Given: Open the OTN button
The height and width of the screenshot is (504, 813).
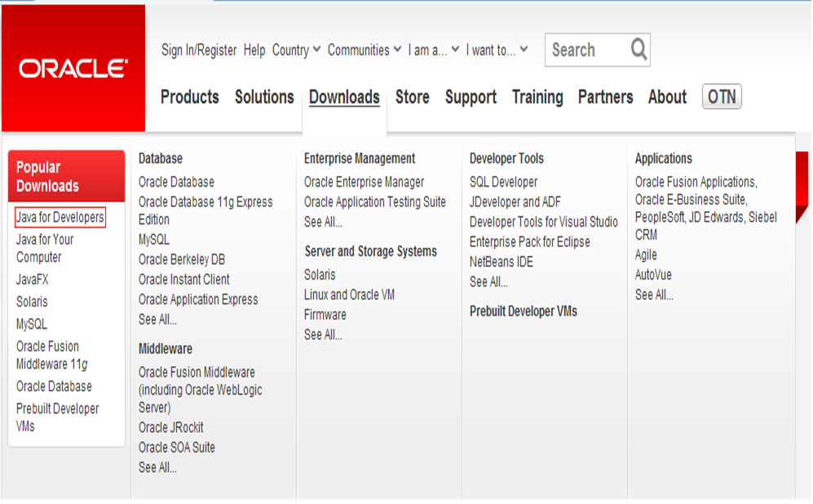Looking at the screenshot, I should pyautogui.click(x=722, y=97).
